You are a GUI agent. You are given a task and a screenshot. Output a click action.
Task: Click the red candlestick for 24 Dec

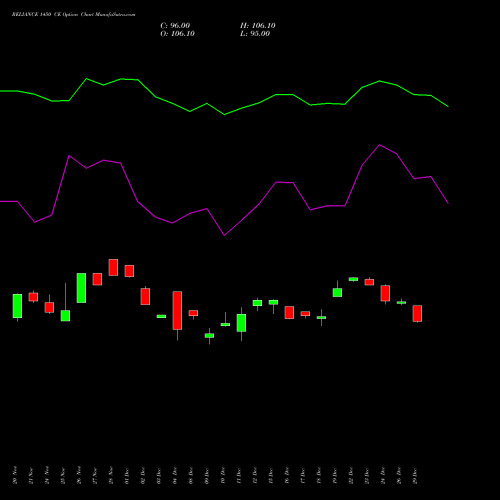pos(385,293)
